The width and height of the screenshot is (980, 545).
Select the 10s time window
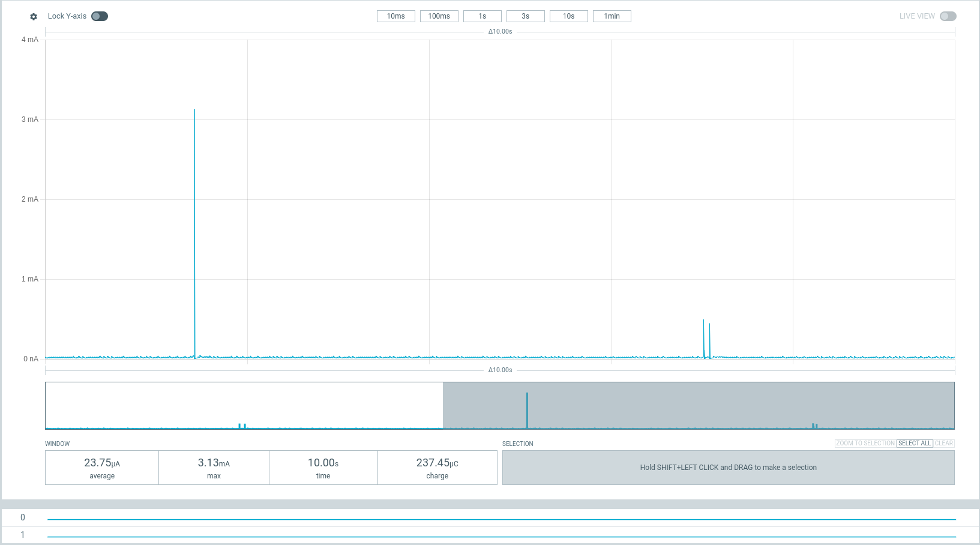tap(568, 16)
